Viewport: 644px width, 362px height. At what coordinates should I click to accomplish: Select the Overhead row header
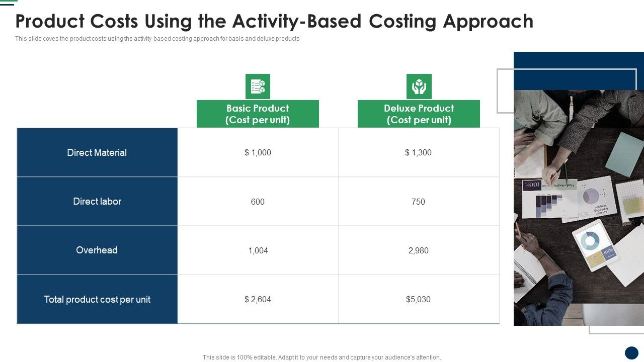(97, 250)
